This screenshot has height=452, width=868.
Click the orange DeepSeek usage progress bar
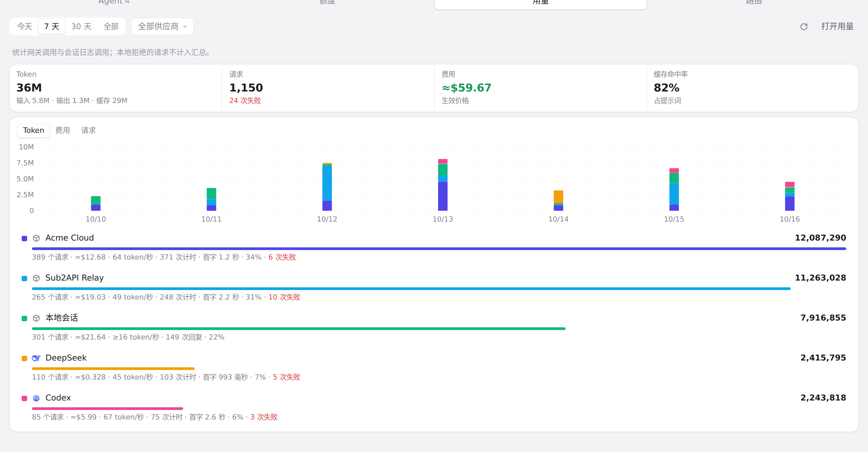click(113, 368)
